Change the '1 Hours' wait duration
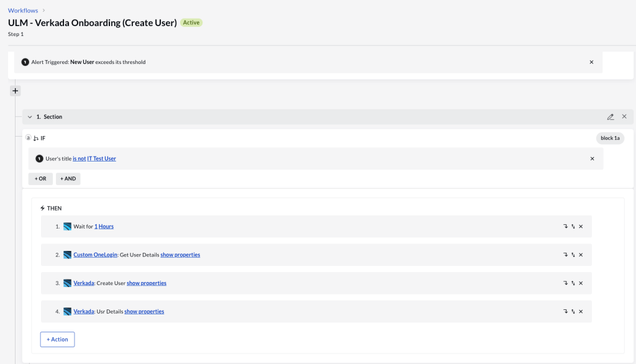The height and width of the screenshot is (364, 636). click(x=104, y=227)
